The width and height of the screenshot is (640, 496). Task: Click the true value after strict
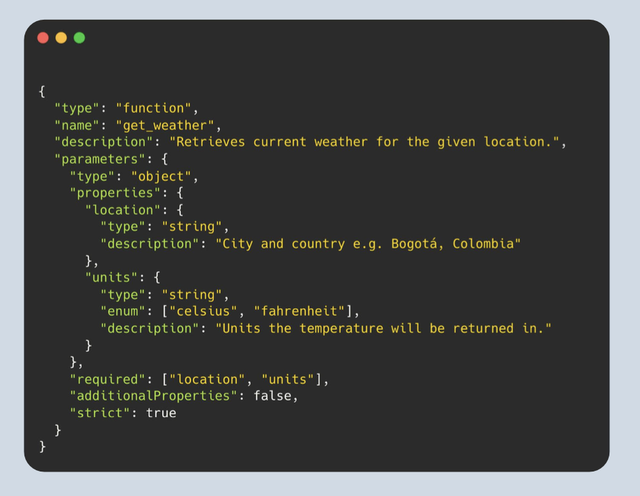[x=161, y=414]
